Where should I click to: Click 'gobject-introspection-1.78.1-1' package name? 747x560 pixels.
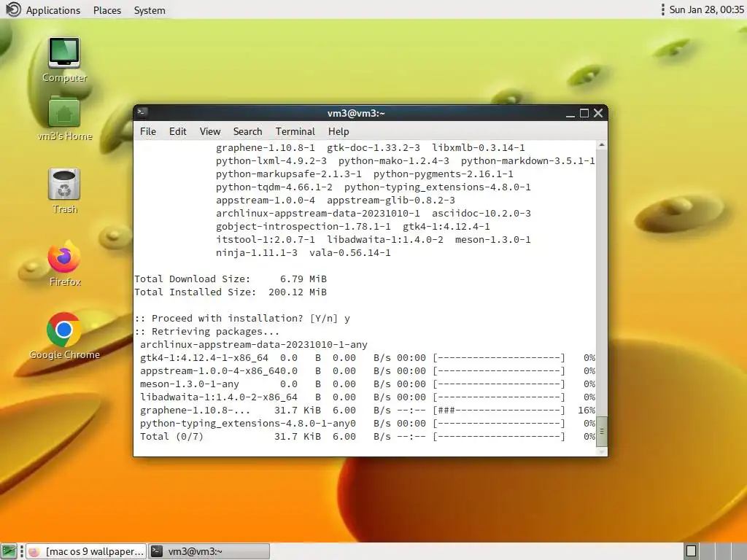pyautogui.click(x=303, y=227)
